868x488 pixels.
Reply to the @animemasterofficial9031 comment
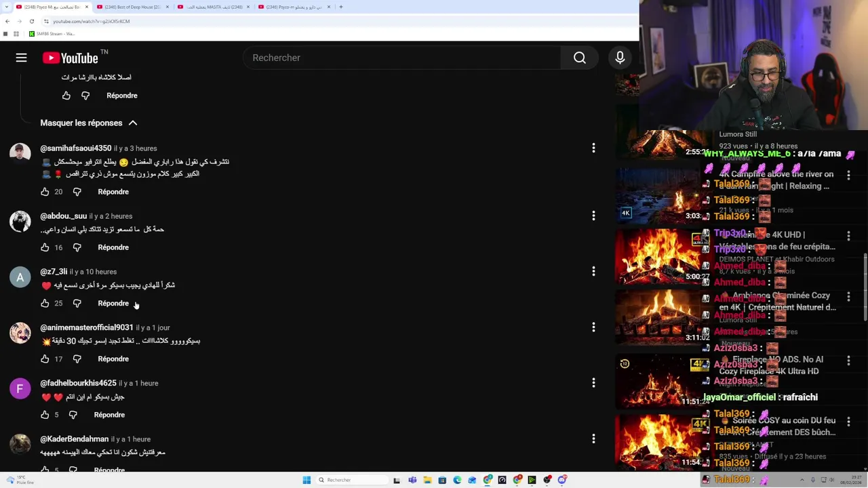point(113,359)
